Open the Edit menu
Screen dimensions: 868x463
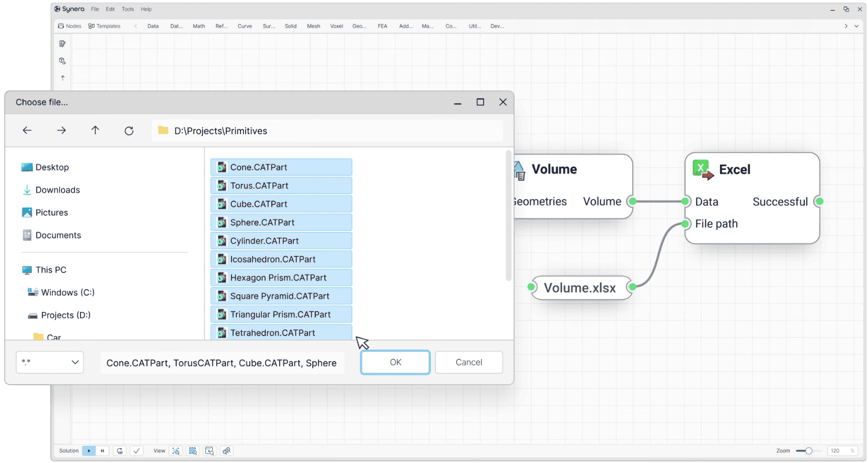click(x=110, y=9)
